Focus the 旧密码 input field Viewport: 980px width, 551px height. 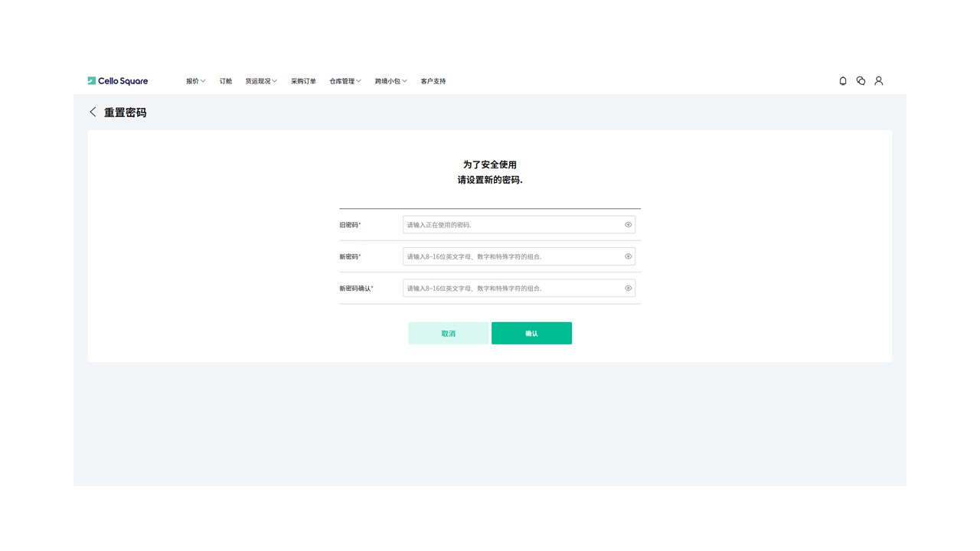(511, 225)
